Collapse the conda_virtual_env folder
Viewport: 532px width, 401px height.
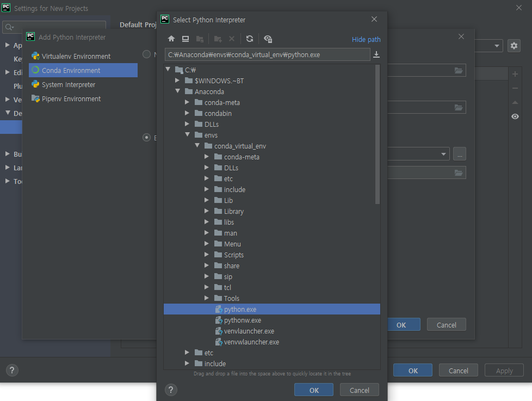[197, 145]
